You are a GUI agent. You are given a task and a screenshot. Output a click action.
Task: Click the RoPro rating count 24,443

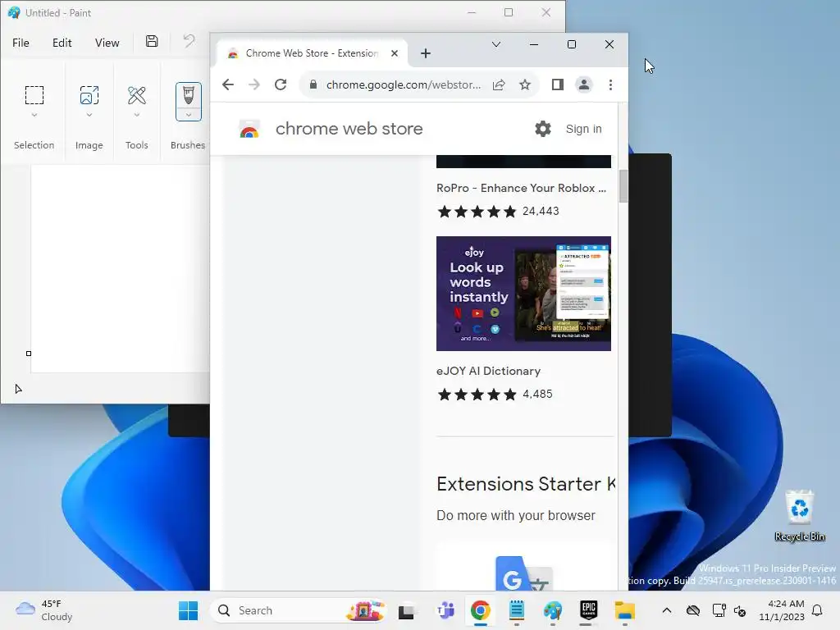[x=541, y=211]
